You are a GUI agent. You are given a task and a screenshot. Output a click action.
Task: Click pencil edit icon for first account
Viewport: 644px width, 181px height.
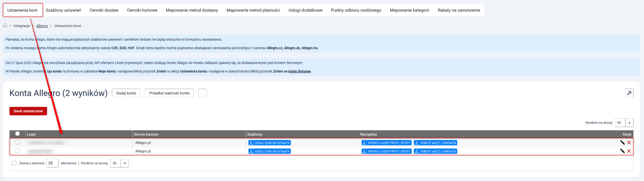pos(622,143)
